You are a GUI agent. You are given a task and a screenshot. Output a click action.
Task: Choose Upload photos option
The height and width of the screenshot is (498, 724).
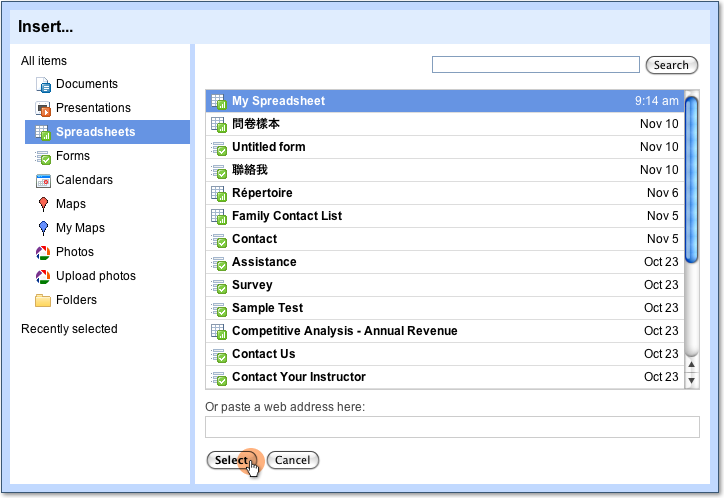96,276
